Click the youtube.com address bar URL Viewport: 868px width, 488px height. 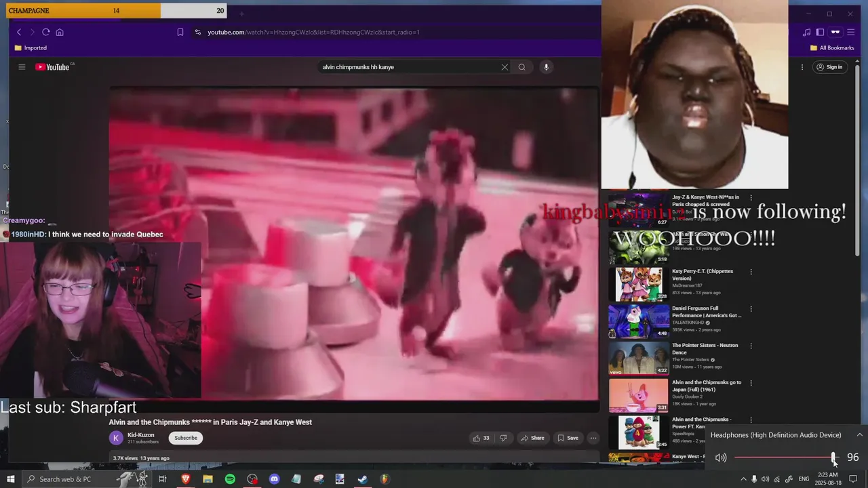click(313, 32)
